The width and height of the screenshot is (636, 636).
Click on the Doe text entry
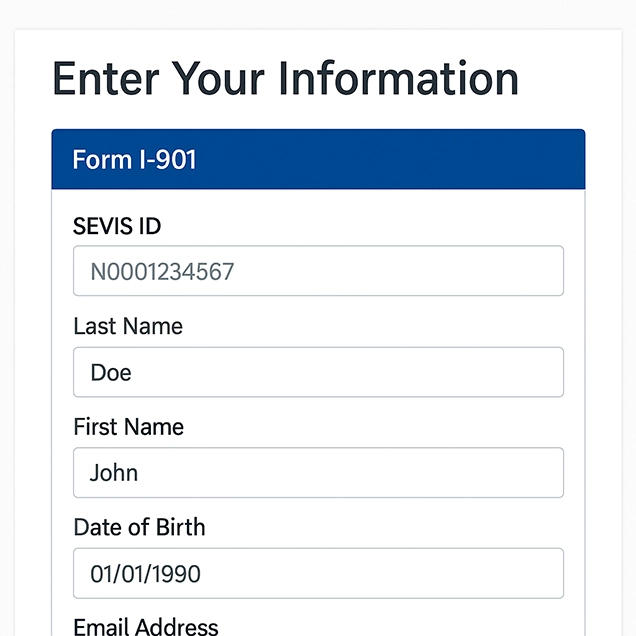tap(111, 373)
